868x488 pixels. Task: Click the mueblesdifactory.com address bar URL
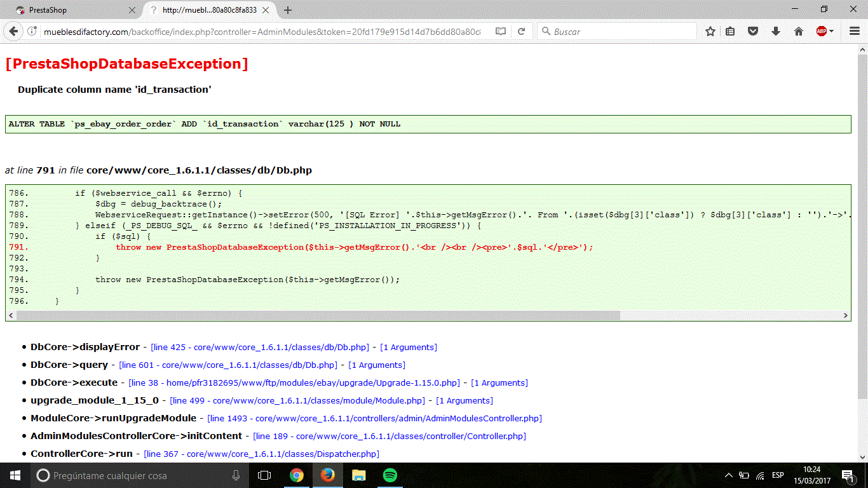[x=262, y=31]
